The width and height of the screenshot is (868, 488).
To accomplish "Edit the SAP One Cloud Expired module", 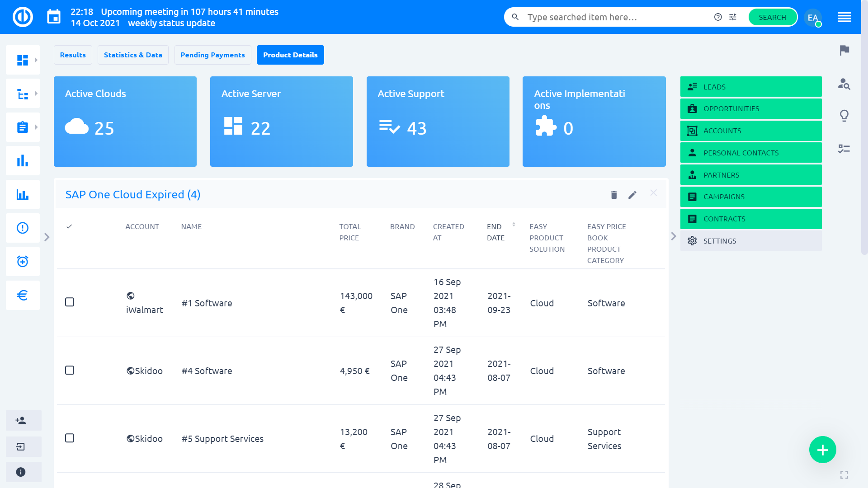I will tap(632, 195).
